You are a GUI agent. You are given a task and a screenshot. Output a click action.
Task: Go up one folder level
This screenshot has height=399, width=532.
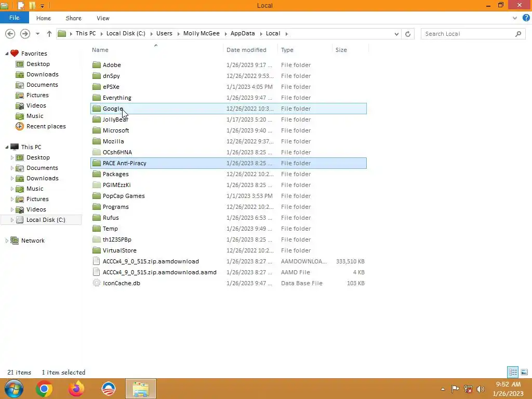[x=49, y=34]
